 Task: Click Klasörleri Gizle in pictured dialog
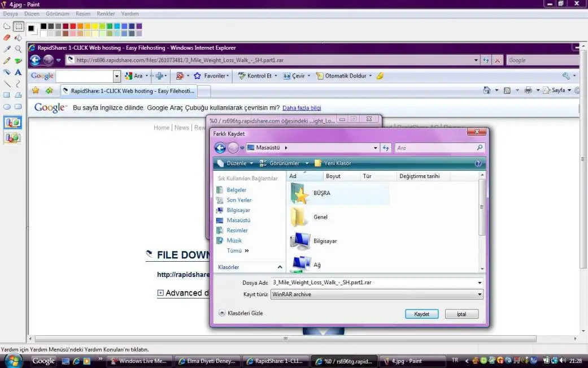pyautogui.click(x=241, y=313)
